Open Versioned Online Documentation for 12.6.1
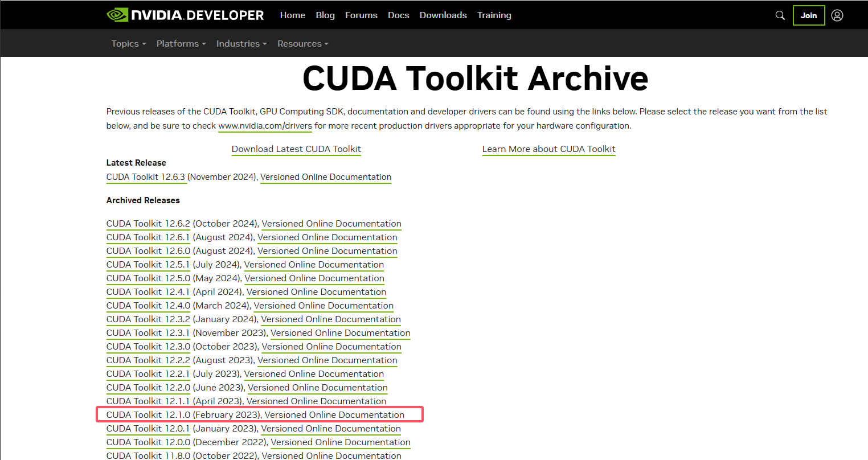868x460 pixels. tap(327, 237)
